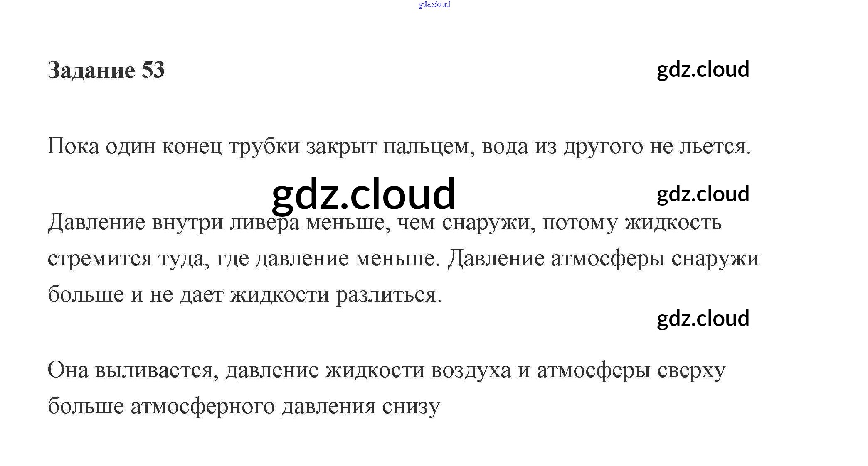Click the sentence starting 'Пока один конец'
This screenshot has width=868, height=466.
click(399, 146)
